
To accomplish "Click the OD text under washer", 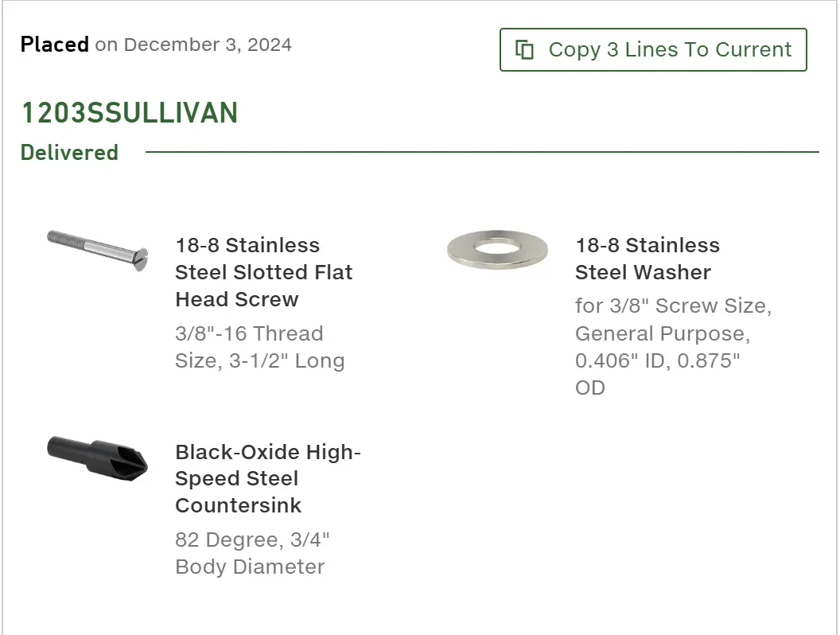I will (590, 388).
